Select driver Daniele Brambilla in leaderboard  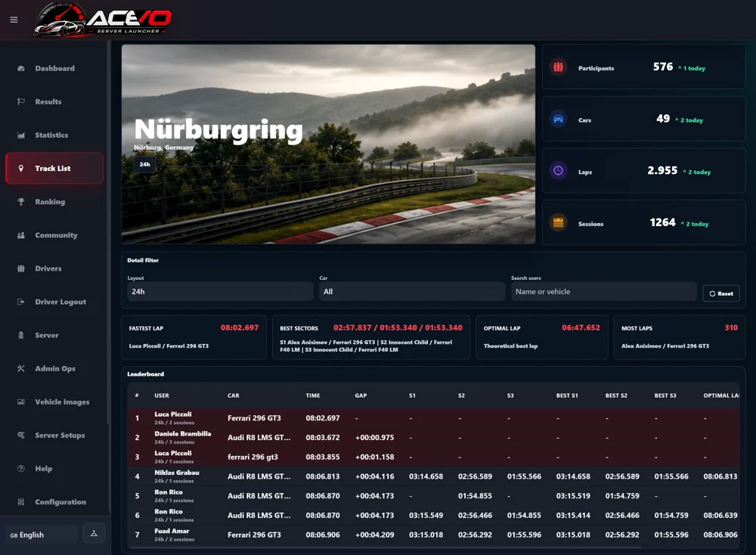point(183,434)
